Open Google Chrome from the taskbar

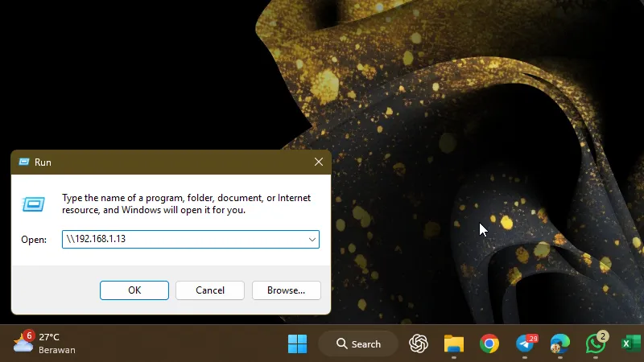coord(489,343)
